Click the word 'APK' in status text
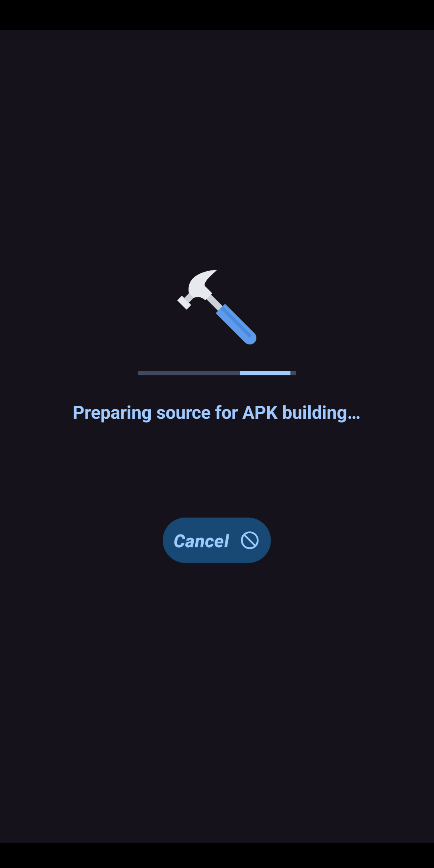This screenshot has width=434, height=868. coord(260,413)
